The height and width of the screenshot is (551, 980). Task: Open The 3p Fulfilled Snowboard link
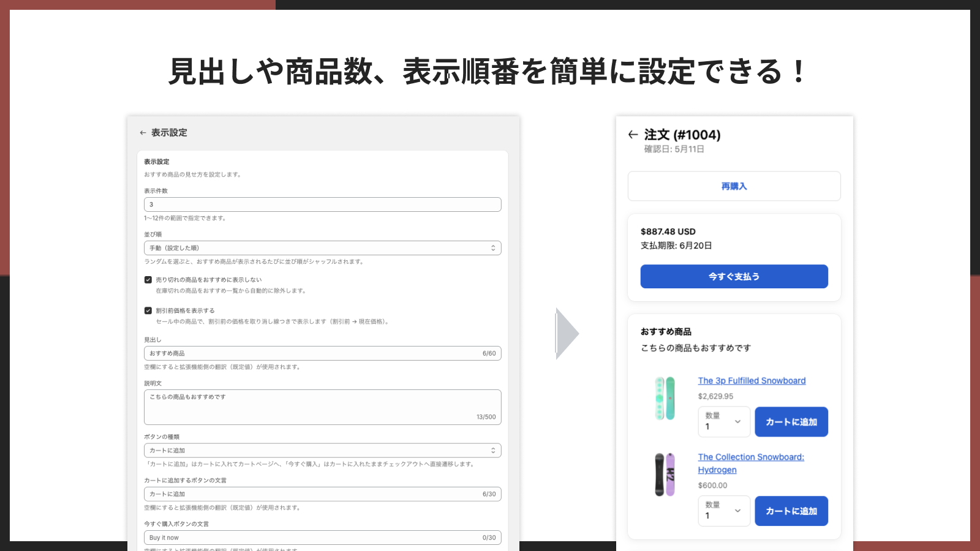pos(752,381)
